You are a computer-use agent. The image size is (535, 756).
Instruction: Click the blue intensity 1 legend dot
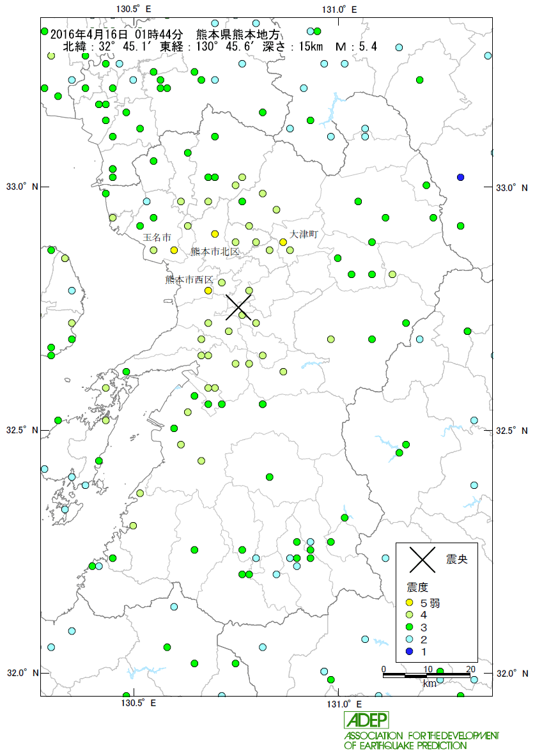(410, 651)
